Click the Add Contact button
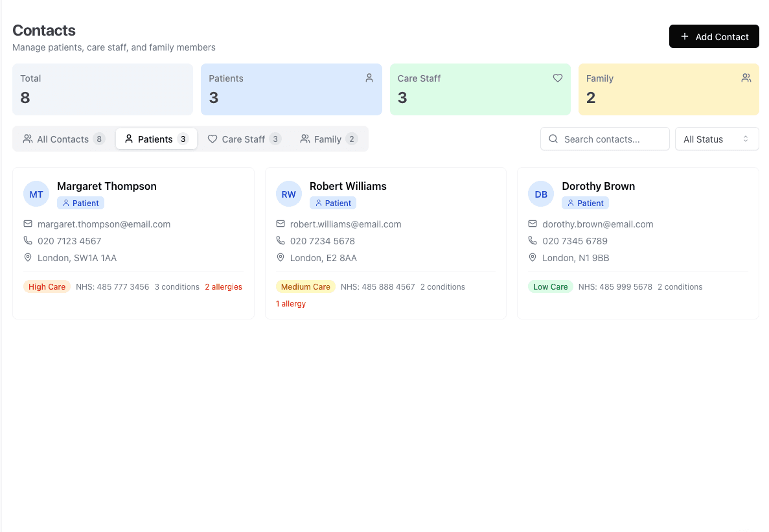This screenshot has width=769, height=532. click(x=714, y=36)
